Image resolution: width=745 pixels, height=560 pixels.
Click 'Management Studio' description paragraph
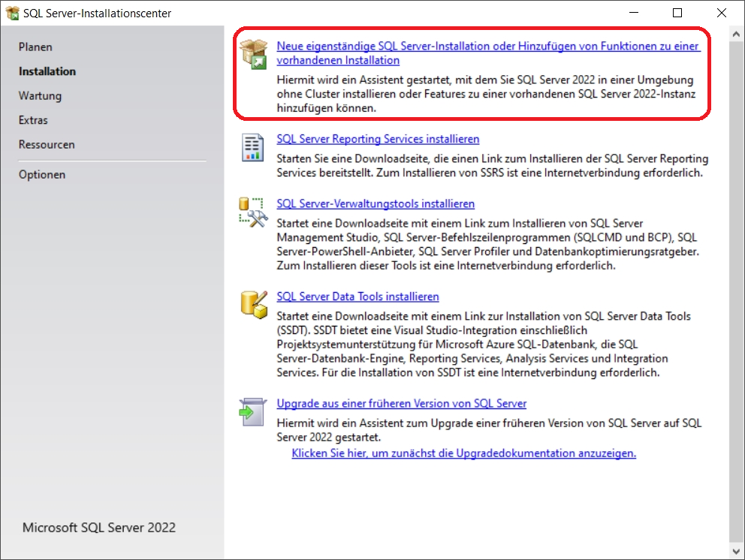(x=487, y=245)
